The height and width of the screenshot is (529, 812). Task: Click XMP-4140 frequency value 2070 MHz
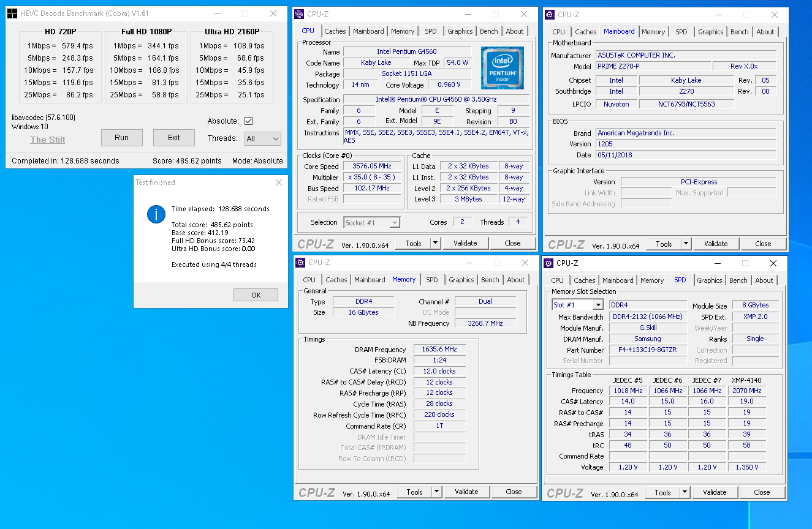(x=746, y=391)
